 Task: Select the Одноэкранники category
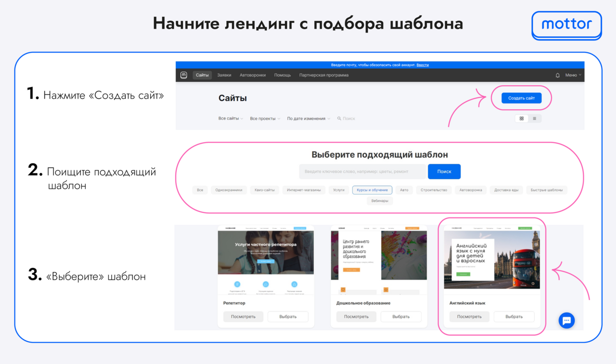coord(229,190)
